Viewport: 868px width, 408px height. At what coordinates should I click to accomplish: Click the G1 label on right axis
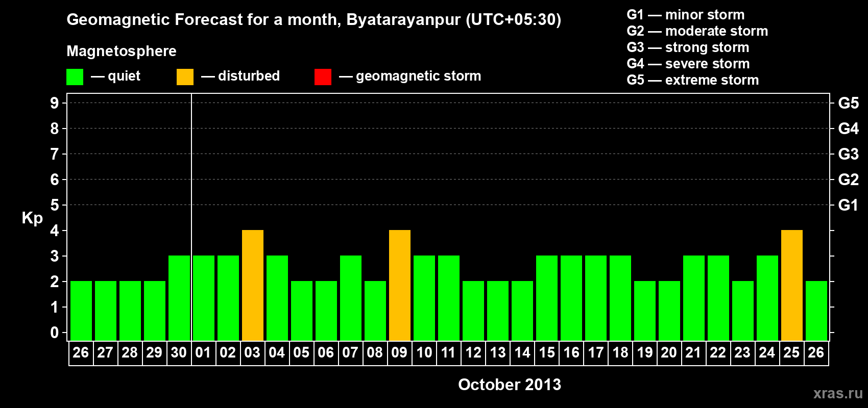point(848,205)
